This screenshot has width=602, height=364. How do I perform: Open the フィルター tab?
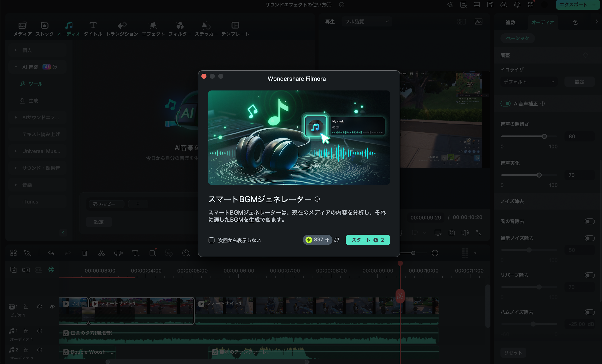tap(180, 29)
